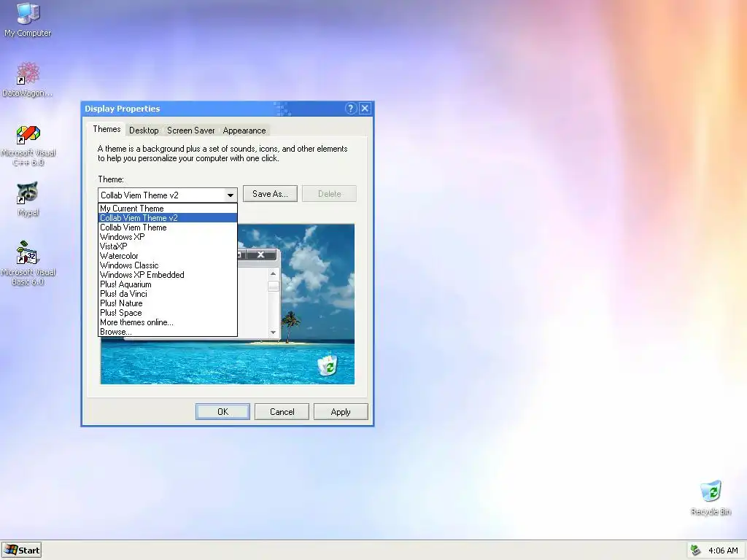Select Microsoft Visual Basic 6.0 desktop icon

(28, 263)
